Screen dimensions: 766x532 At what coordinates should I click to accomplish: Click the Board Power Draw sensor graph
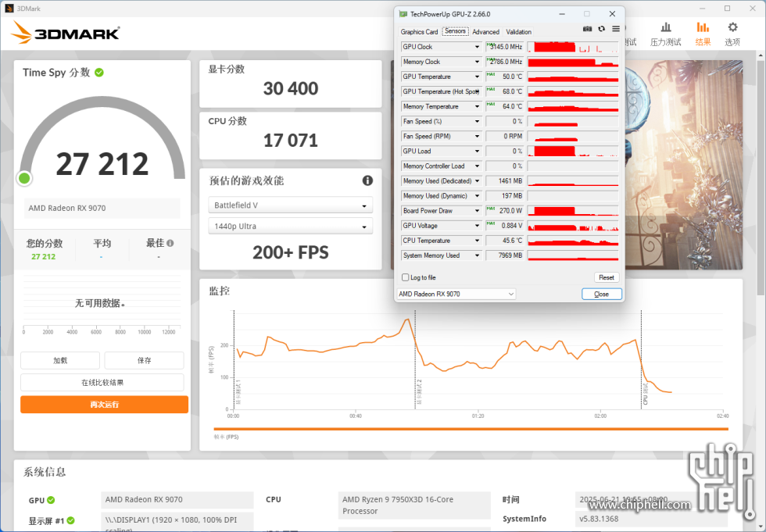pos(573,211)
